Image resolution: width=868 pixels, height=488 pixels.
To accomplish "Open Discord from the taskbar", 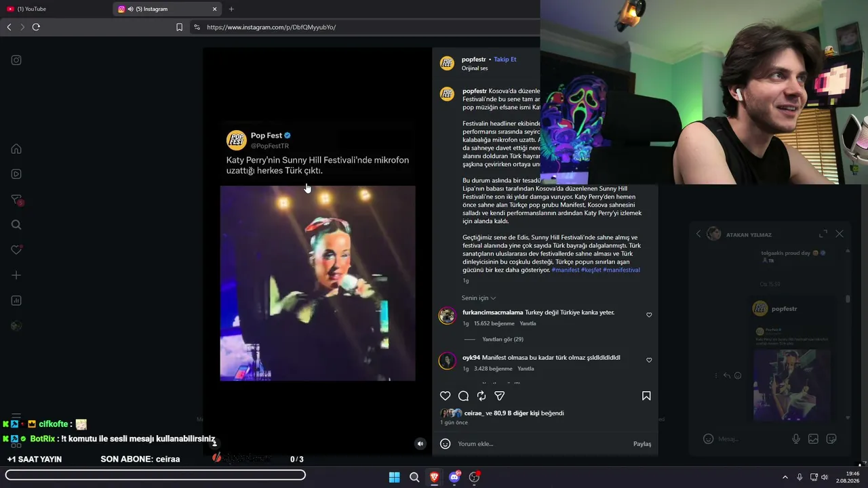I will point(454,477).
